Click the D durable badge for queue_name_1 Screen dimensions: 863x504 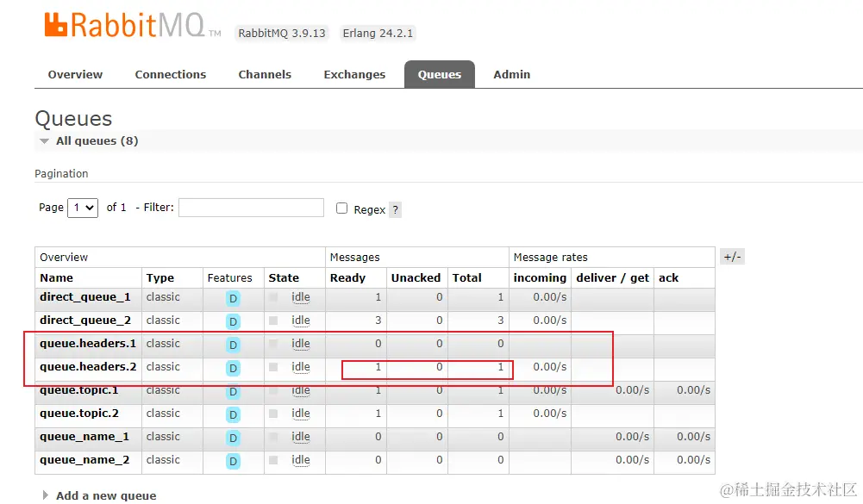click(x=233, y=438)
